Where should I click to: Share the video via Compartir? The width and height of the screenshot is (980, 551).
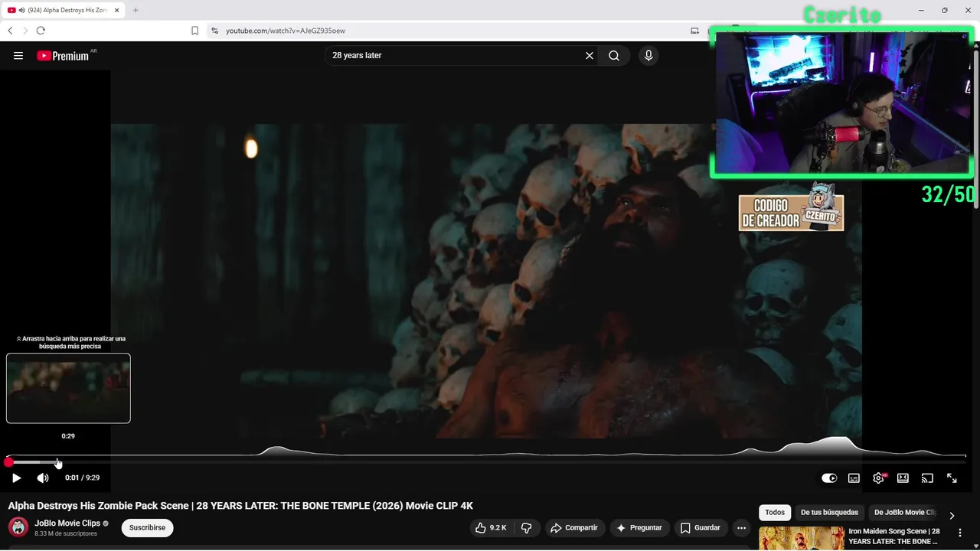574,527
